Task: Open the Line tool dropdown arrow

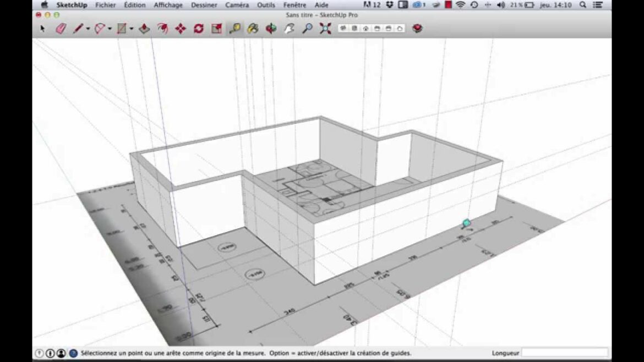Action: pos(88,29)
